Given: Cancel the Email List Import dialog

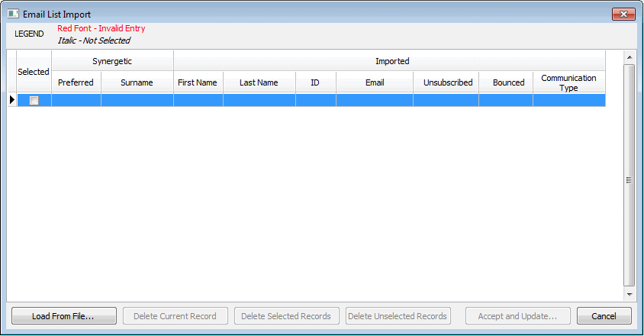Looking at the screenshot, I should click(x=604, y=316).
